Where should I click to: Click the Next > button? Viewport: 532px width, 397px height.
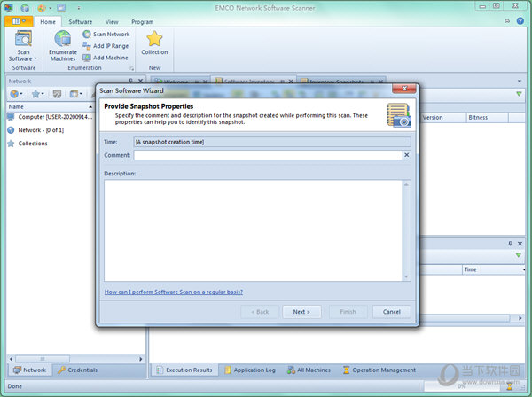tap(301, 312)
